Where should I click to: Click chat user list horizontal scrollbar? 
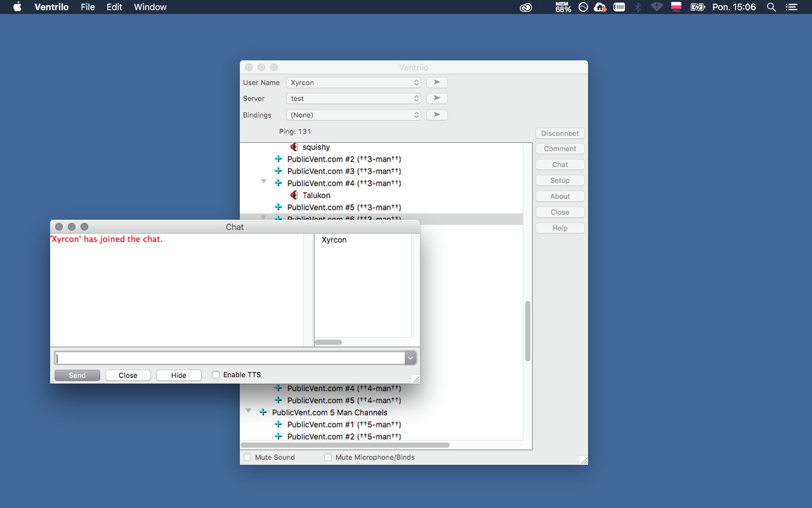click(x=328, y=342)
